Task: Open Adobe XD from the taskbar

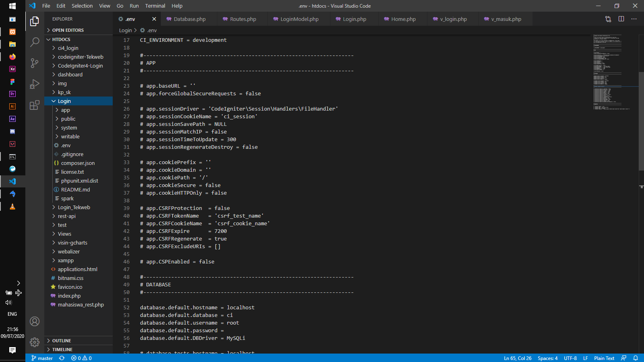Action: 12,69
